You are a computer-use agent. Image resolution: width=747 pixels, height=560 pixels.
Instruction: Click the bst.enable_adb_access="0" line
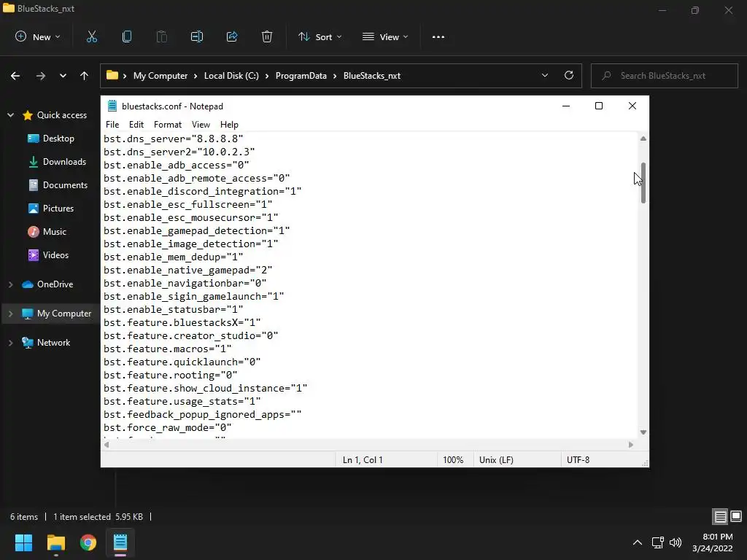(177, 165)
